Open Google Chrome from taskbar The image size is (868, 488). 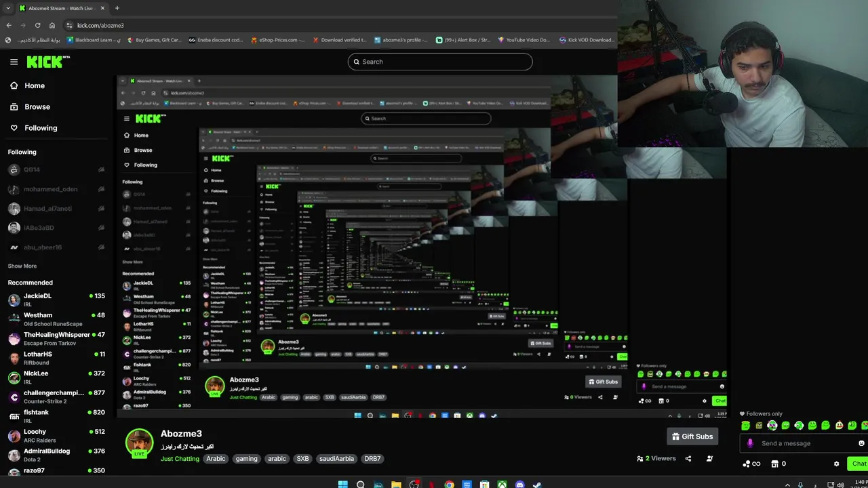coord(449,485)
